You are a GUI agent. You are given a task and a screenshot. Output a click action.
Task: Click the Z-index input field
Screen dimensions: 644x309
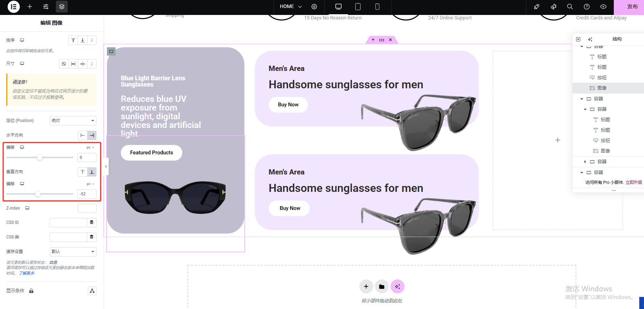click(87, 208)
